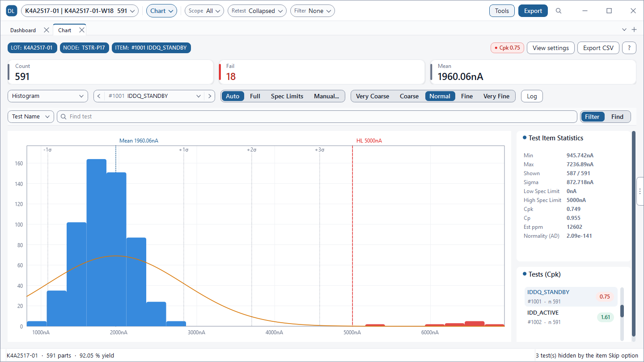Select IDD_ACTIVE test in Tests list
The height and width of the screenshot is (362, 644).
[x=571, y=317]
